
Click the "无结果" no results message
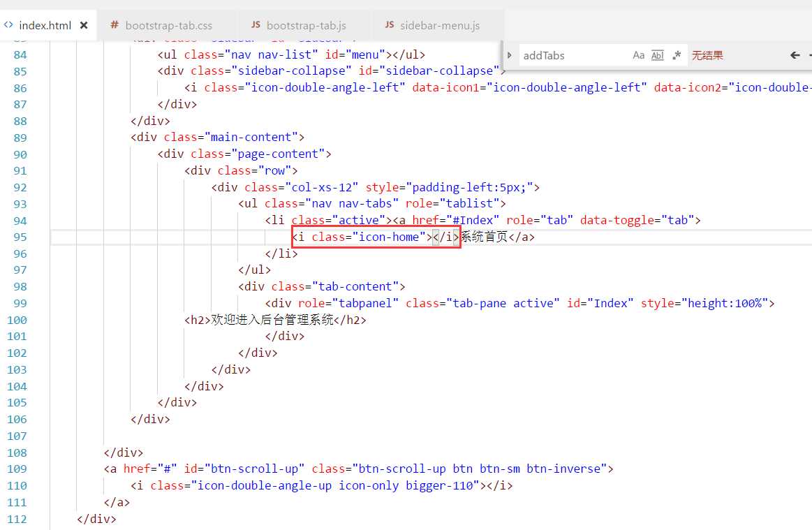[x=707, y=55]
